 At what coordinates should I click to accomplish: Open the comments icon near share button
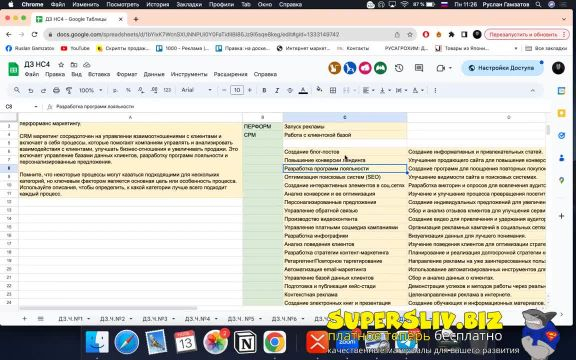point(419,68)
